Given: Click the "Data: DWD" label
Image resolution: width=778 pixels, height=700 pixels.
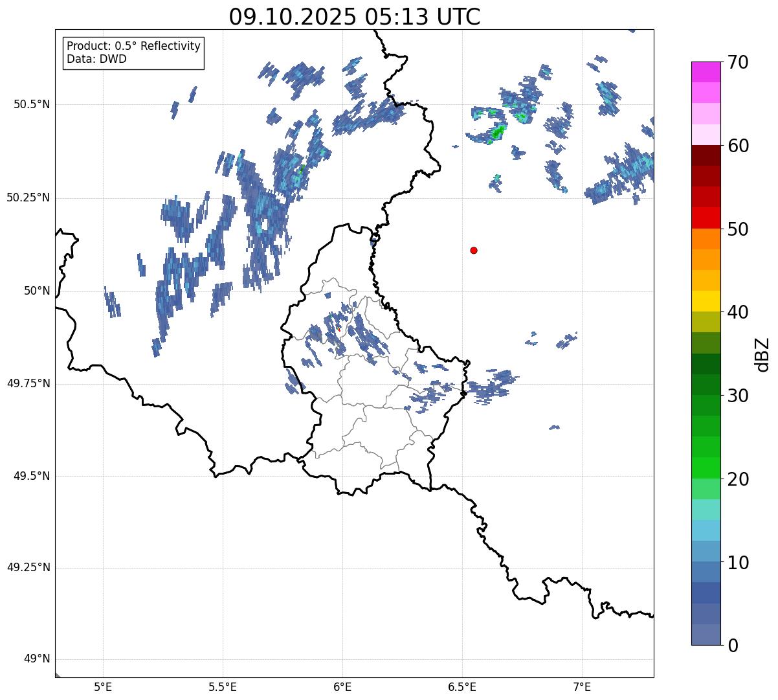Looking at the screenshot, I should [97, 59].
